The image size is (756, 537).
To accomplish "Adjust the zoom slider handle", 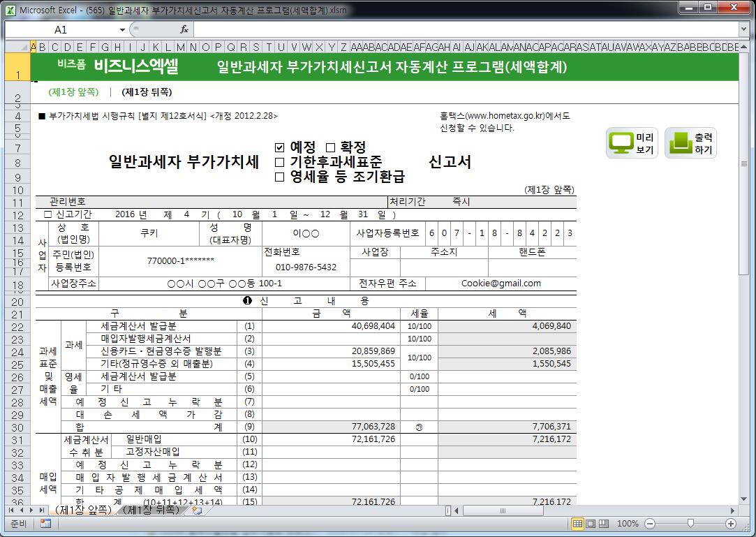I will (690, 524).
